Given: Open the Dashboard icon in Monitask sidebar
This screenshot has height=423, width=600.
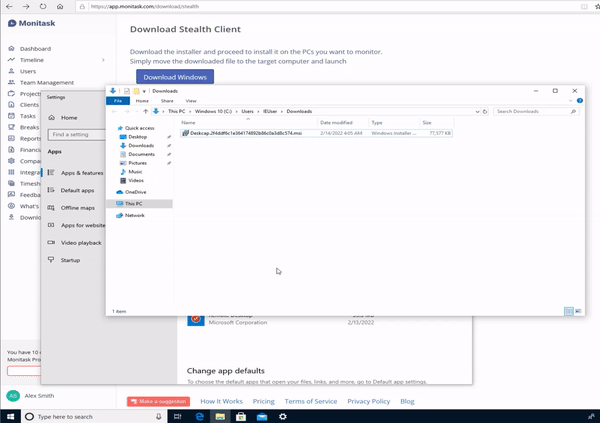Looking at the screenshot, I should [x=11, y=49].
